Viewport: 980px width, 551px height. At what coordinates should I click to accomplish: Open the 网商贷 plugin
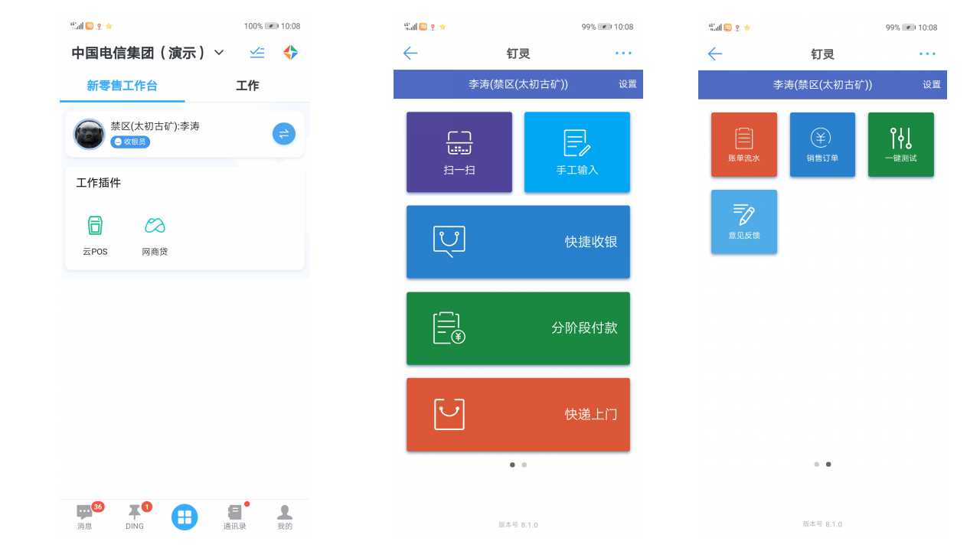point(155,235)
